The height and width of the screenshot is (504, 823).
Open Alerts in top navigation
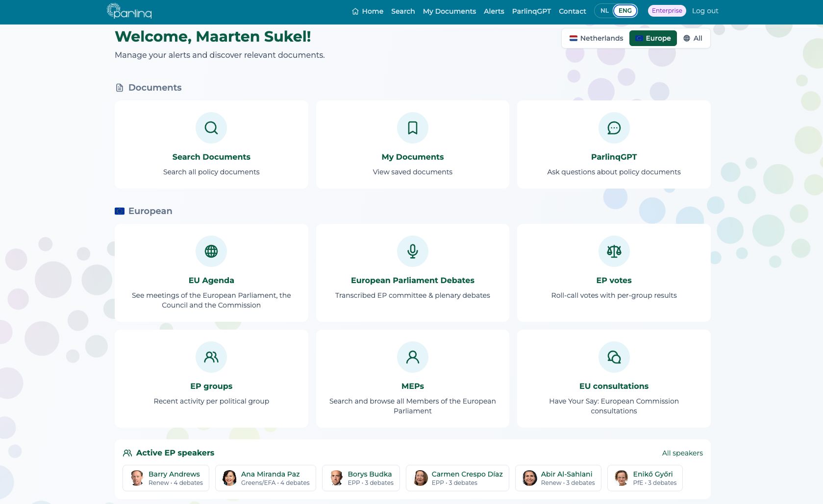494,11
